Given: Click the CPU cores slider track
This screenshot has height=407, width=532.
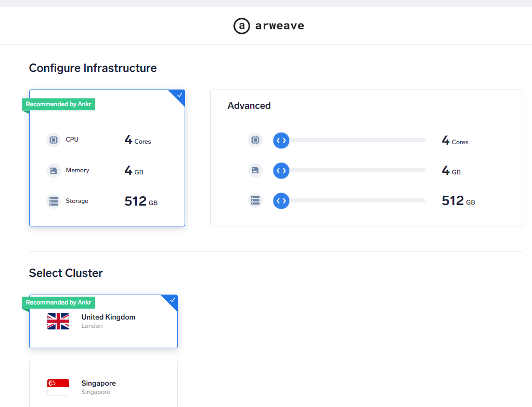Looking at the screenshot, I should point(353,140).
